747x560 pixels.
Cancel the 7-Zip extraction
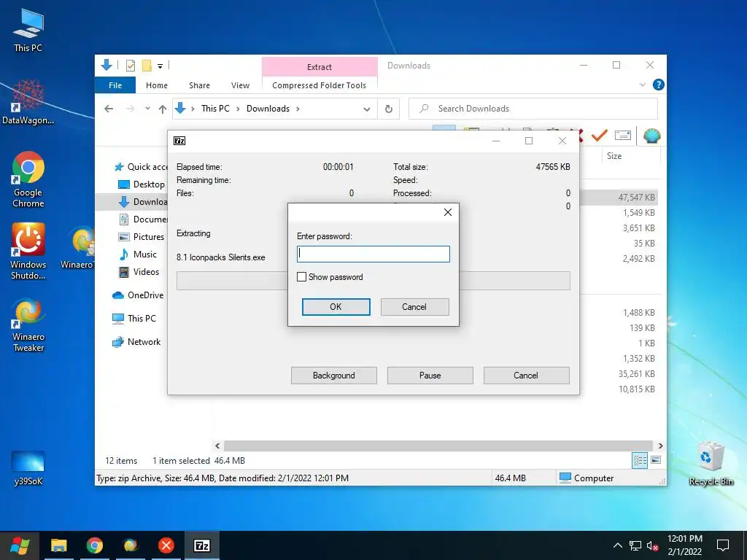coord(526,376)
